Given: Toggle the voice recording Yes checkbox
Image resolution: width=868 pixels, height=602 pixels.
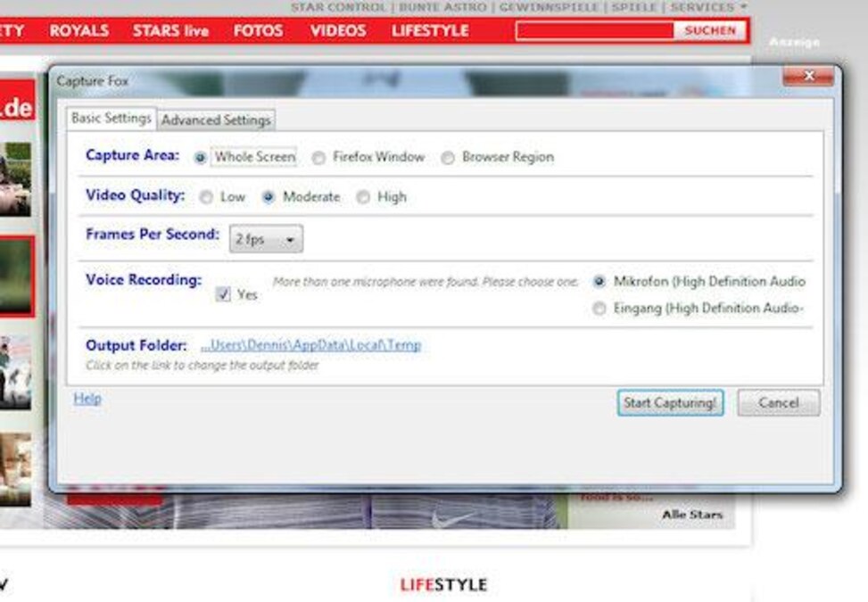Looking at the screenshot, I should pos(223,294).
